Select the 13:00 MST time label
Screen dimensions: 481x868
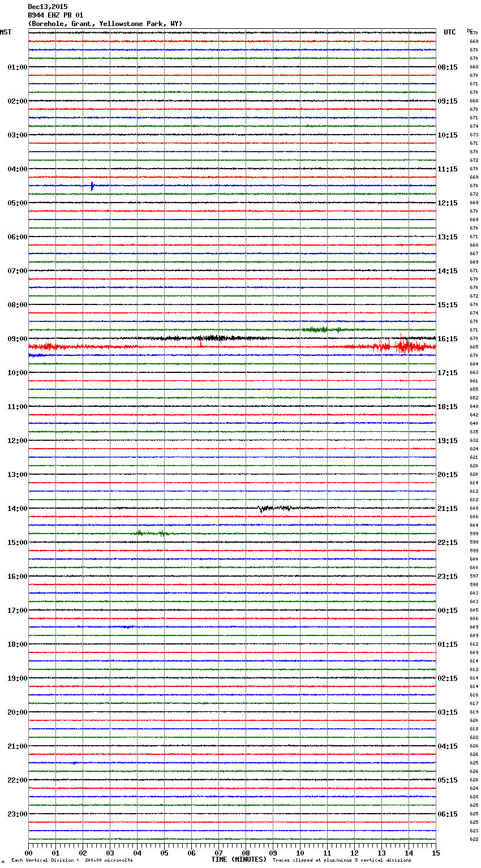(x=18, y=475)
